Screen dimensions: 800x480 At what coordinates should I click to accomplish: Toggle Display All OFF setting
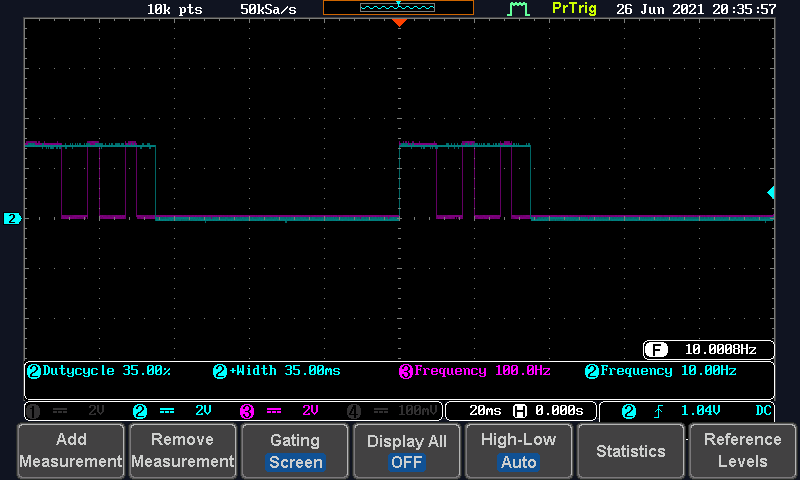pos(407,451)
